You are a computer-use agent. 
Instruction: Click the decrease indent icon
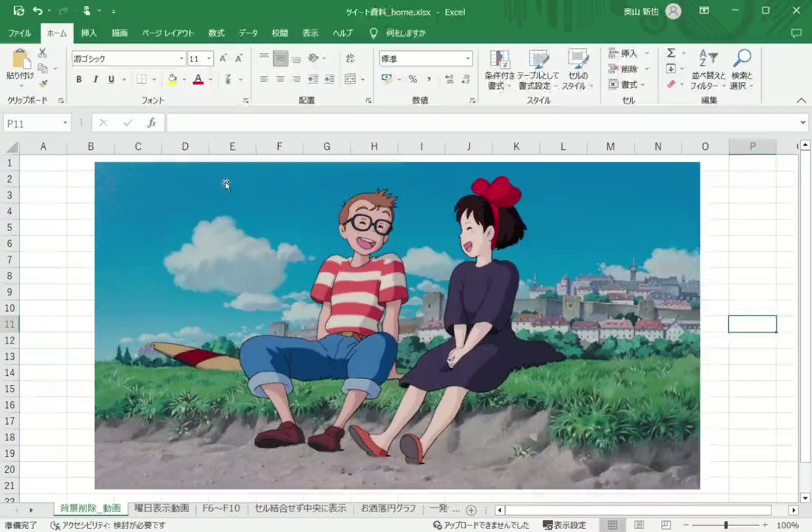(314, 79)
